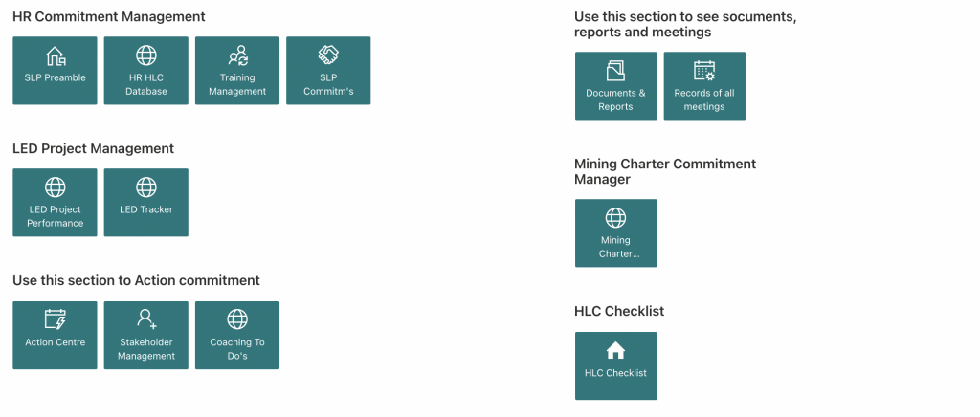The image size is (980, 417).
Task: Click the calendar lightning icon for Action Centre
Action: coord(55,319)
